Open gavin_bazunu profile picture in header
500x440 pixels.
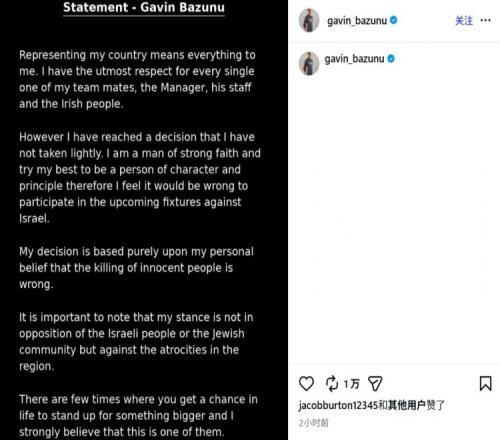point(309,20)
